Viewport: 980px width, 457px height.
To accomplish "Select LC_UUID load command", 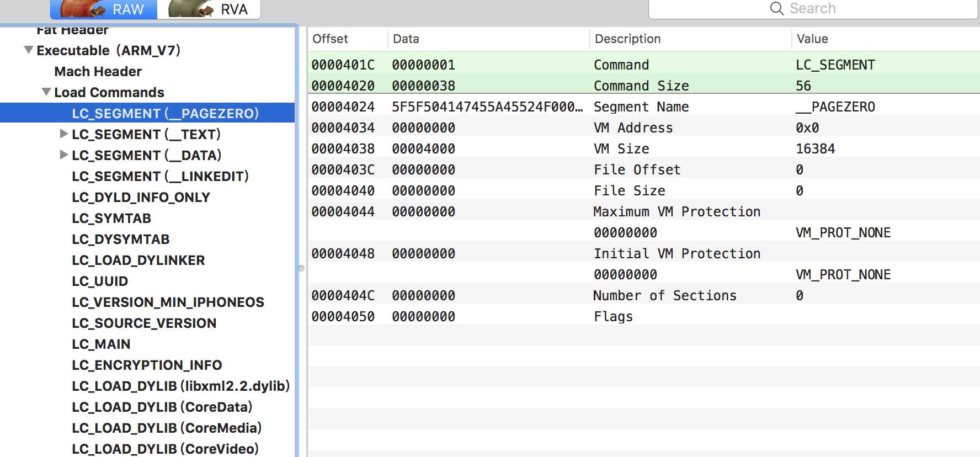I will (x=100, y=281).
